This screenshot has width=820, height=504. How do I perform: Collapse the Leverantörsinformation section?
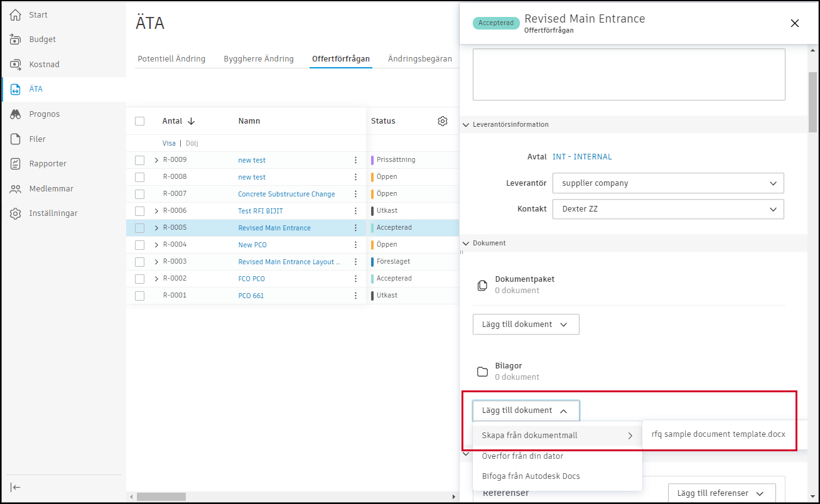[466, 125]
